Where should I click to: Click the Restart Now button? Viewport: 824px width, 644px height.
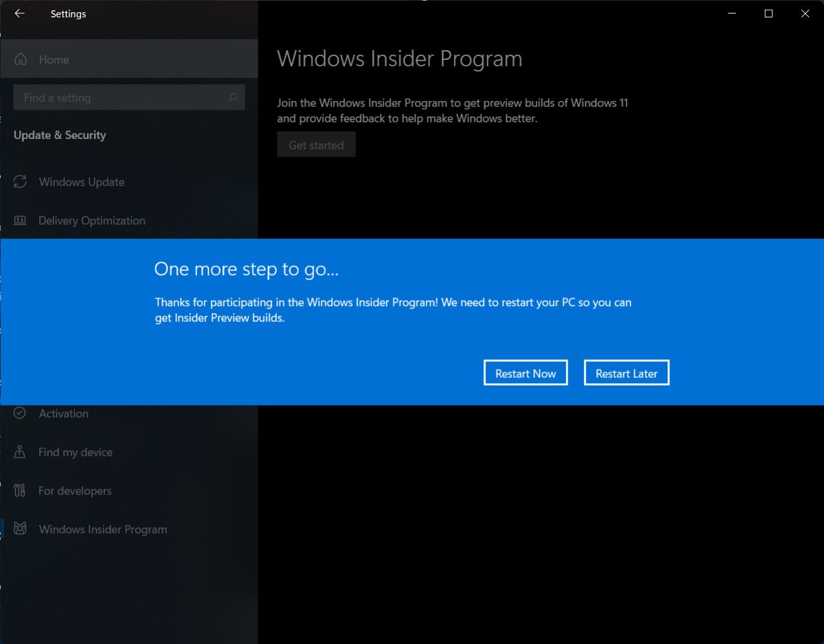coord(525,373)
